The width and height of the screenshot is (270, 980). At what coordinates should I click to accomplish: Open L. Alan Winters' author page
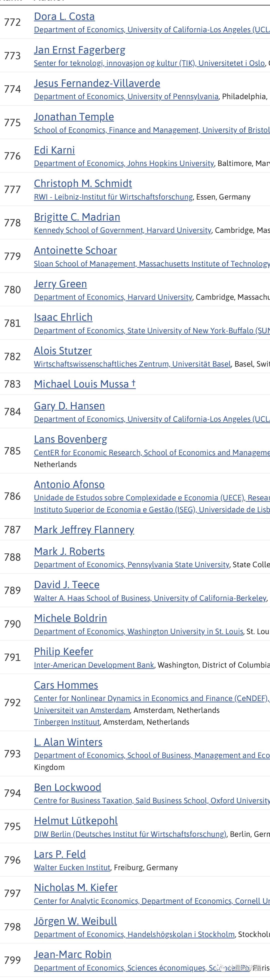(68, 742)
